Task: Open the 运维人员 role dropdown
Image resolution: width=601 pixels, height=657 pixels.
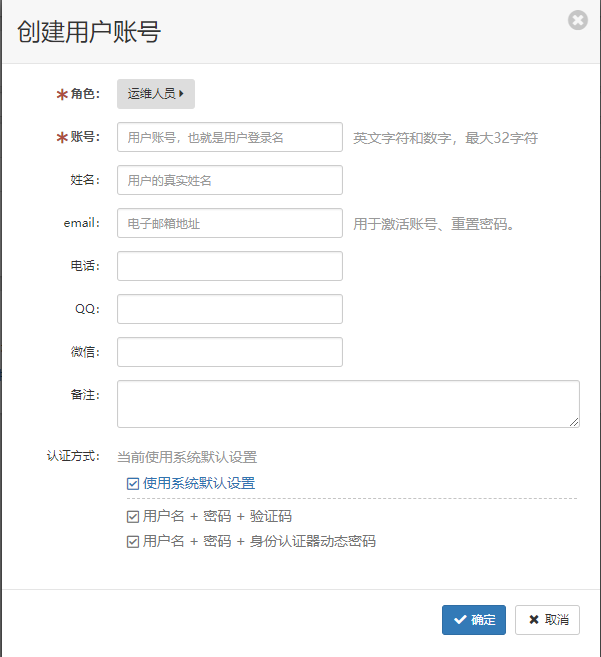Action: (155, 94)
